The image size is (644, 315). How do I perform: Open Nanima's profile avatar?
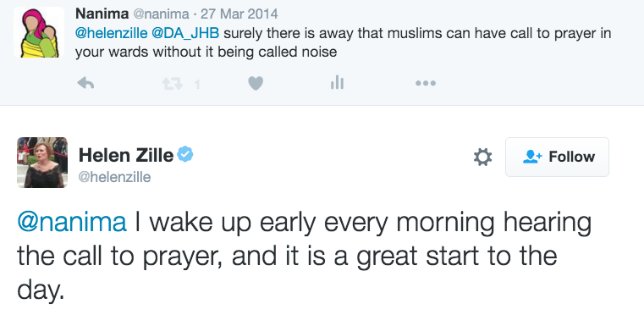click(x=39, y=32)
